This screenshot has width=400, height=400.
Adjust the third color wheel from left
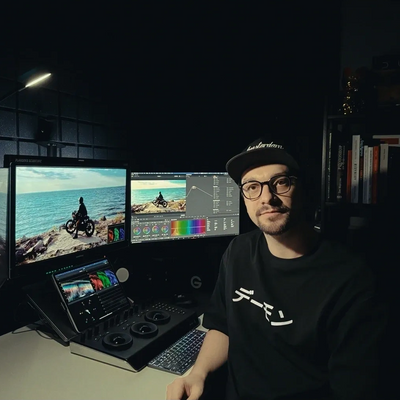pos(156,229)
